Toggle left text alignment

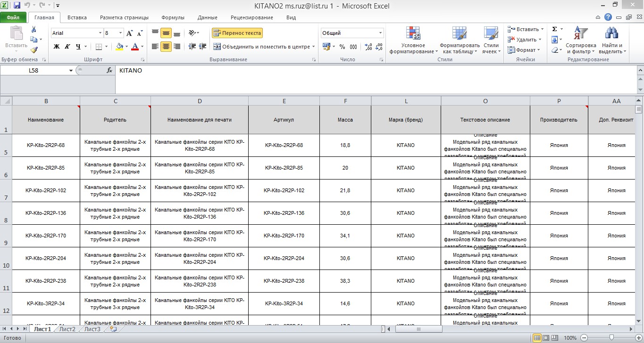(x=155, y=47)
